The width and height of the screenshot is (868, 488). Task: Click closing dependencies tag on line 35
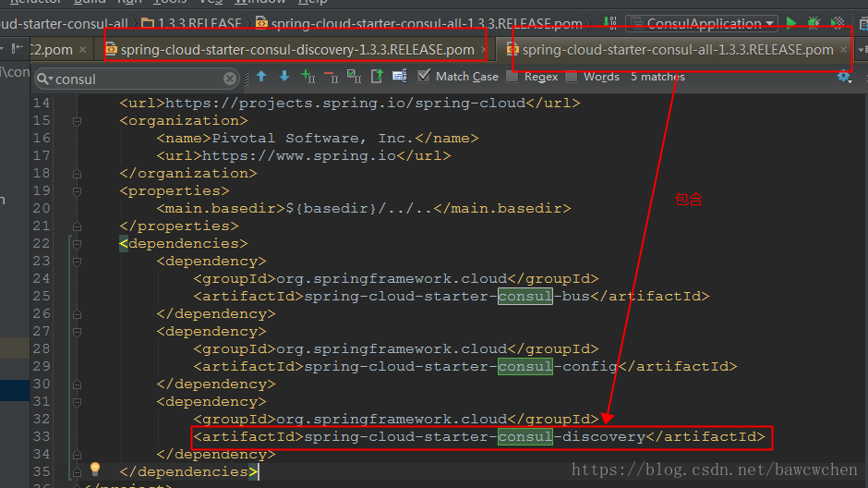(188, 472)
